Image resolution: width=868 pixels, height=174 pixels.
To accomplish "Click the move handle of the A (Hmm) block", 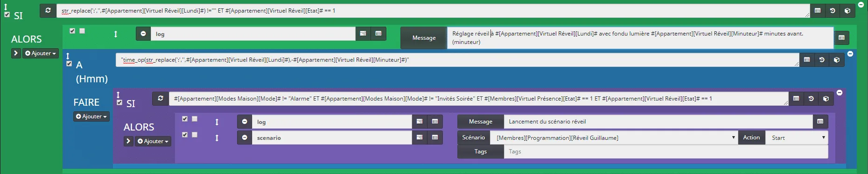I will point(68,56).
